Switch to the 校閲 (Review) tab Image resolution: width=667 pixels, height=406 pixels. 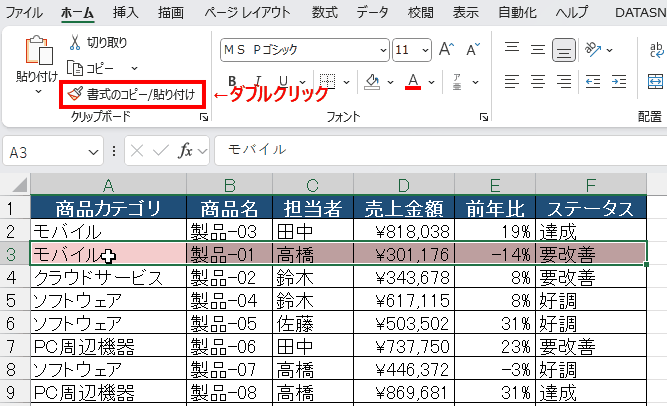pos(420,12)
